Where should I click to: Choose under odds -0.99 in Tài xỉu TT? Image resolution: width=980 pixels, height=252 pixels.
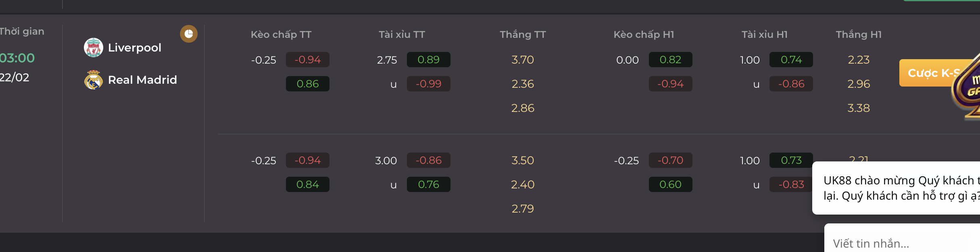tap(428, 84)
